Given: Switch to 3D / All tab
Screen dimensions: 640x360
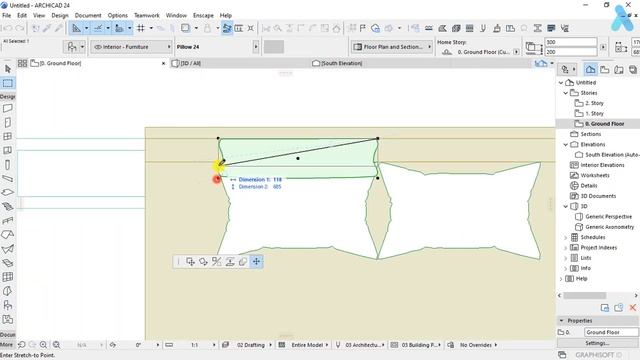Looking at the screenshot, I should click(191, 63).
